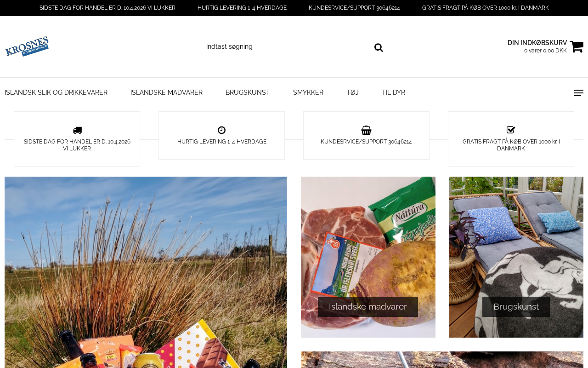Select Til dyr menu item
The image size is (588, 368).
tap(393, 92)
